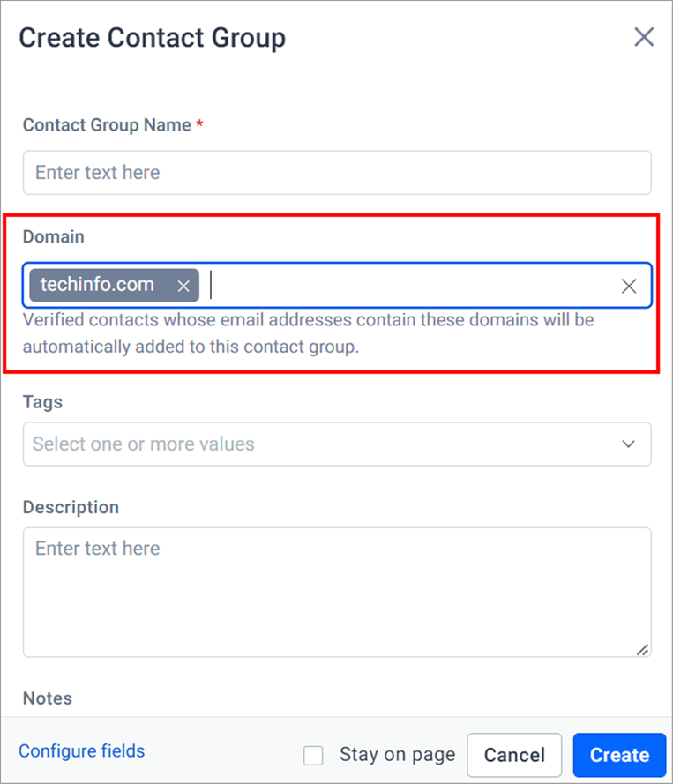Click the Domain input next to techinfo.com
This screenshot has width=673, height=784.
tap(410, 285)
